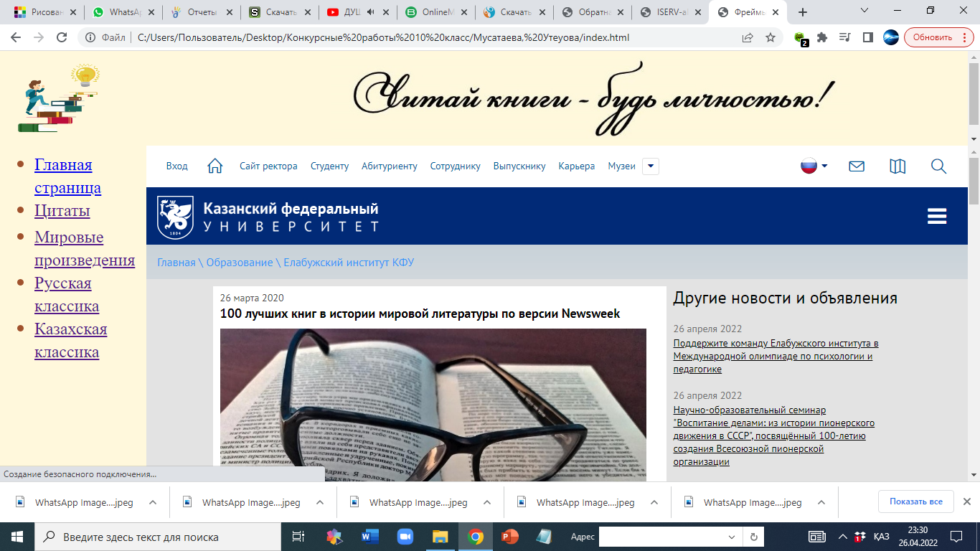980x551 pixels.
Task: Open the map icon in KFU header
Action: tap(897, 166)
